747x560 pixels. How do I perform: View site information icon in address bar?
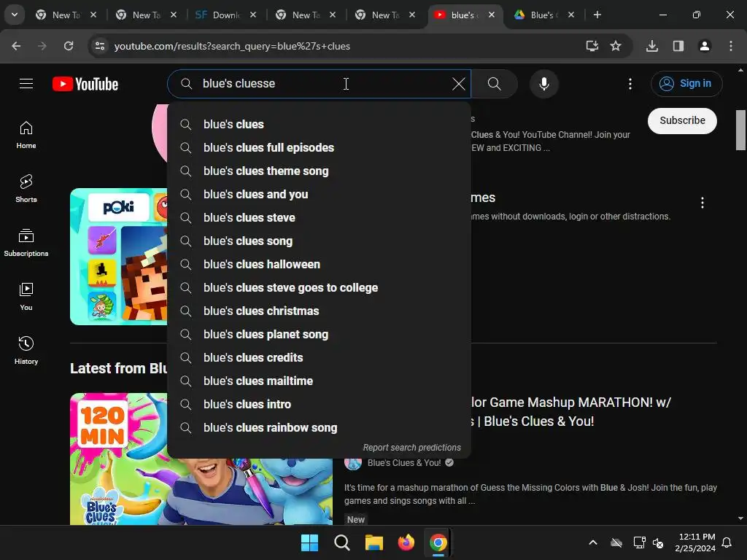click(100, 46)
